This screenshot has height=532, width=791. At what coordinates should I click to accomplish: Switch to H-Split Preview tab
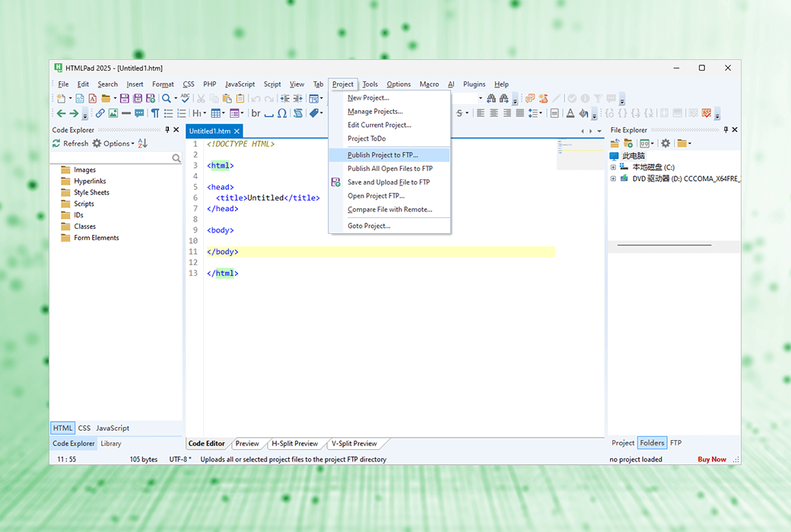(294, 444)
